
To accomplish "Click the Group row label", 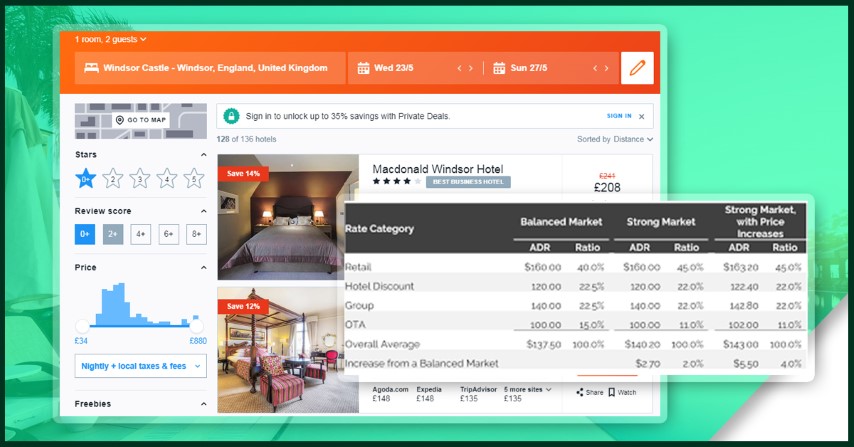I will (359, 305).
